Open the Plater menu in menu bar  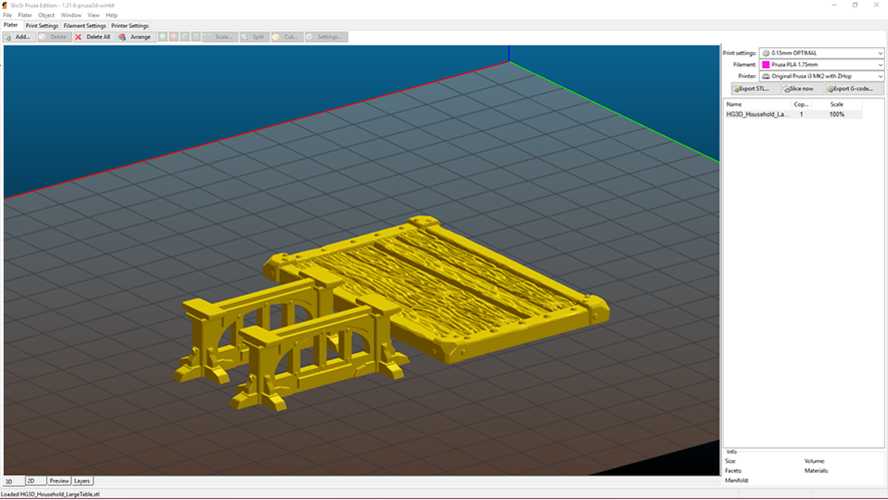pos(25,15)
